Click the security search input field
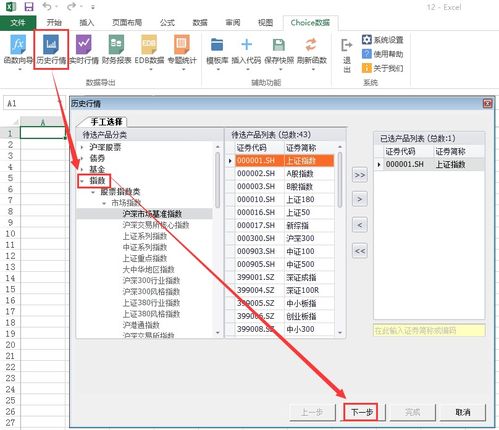Screen dimensions: 499x430 (x=429, y=331)
